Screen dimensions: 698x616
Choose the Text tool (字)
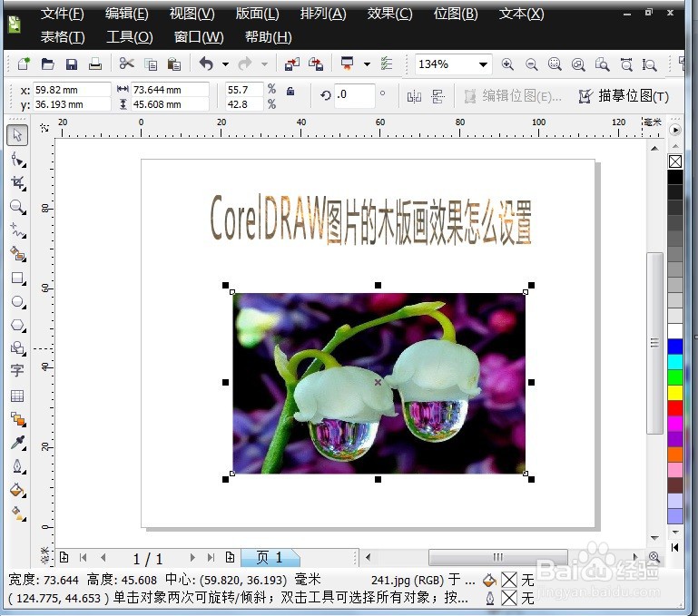(x=17, y=370)
